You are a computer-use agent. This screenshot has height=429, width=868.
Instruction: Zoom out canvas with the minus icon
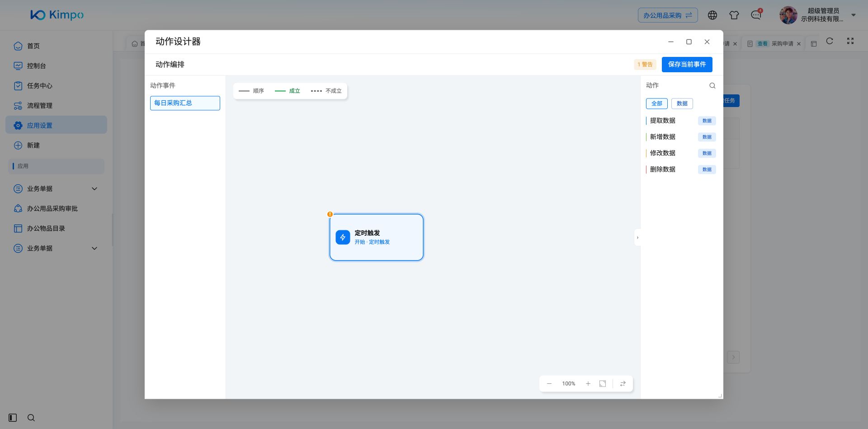click(549, 384)
